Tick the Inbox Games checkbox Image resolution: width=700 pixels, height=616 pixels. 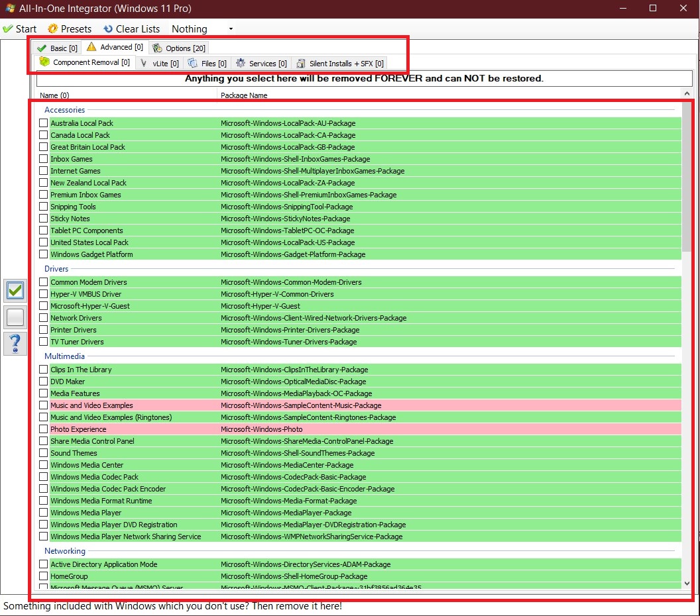point(43,158)
